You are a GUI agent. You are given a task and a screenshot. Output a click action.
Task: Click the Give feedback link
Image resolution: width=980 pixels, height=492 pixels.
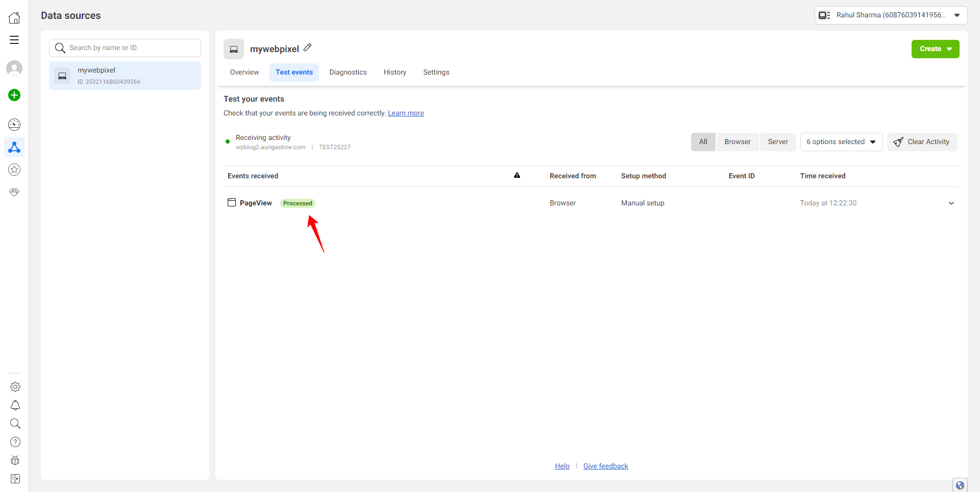click(605, 466)
